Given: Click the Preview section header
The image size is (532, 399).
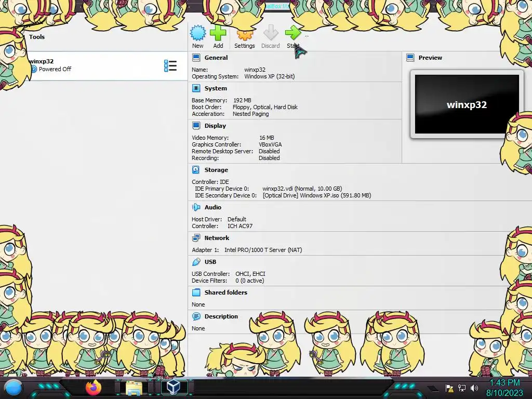Looking at the screenshot, I should (x=430, y=58).
